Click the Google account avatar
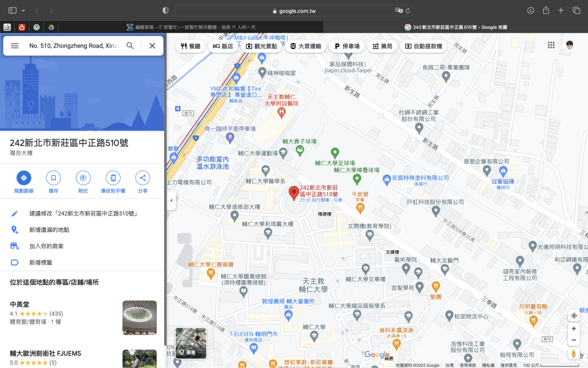 pyautogui.click(x=570, y=45)
